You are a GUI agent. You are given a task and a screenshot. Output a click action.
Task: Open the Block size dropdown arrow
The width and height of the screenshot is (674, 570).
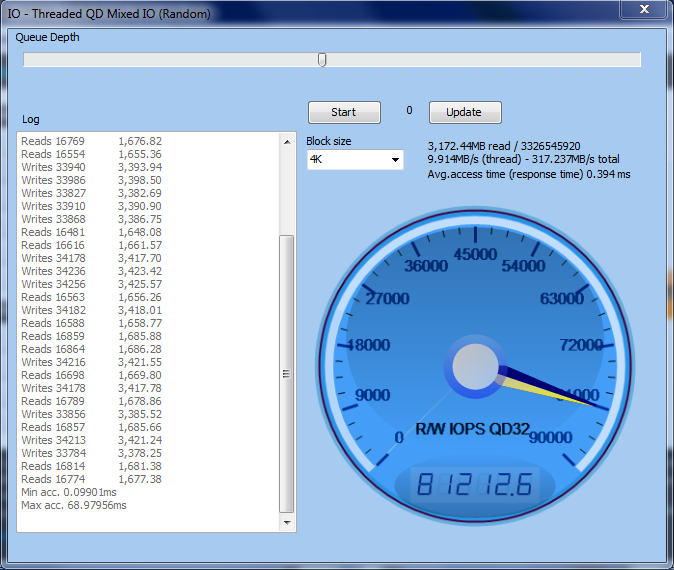click(x=395, y=160)
